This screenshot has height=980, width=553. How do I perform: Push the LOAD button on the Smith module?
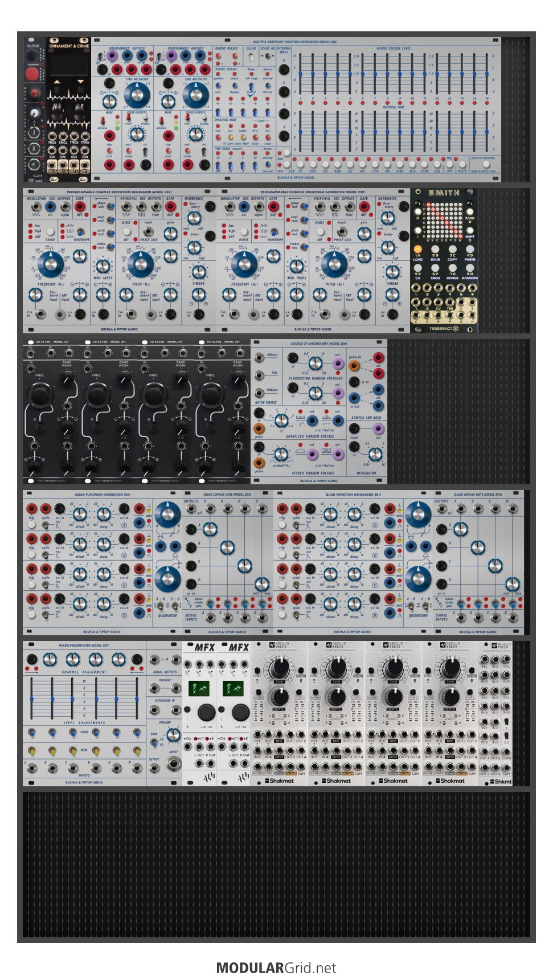tap(418, 249)
